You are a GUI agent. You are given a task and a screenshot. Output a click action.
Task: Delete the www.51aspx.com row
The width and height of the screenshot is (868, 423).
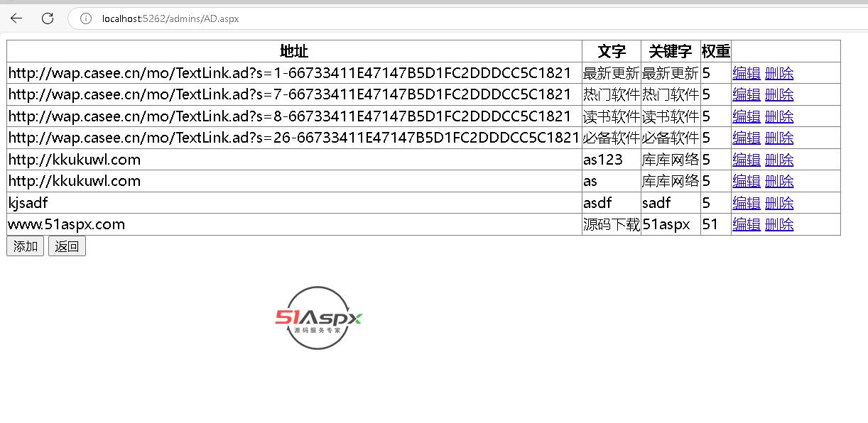(x=779, y=224)
